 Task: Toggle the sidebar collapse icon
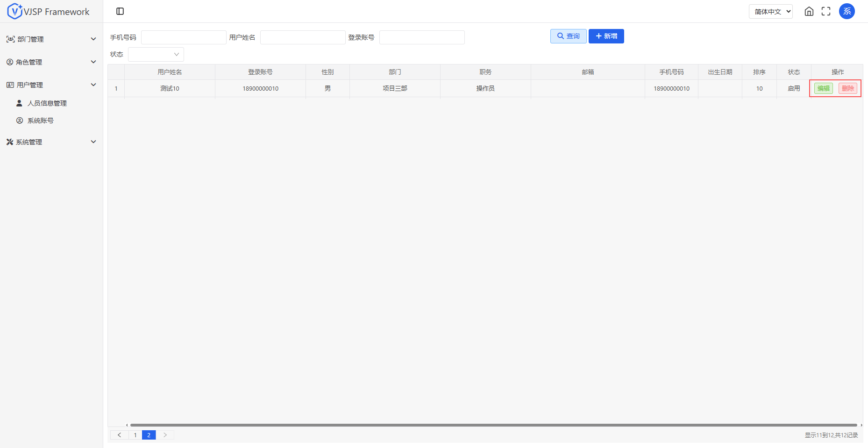coord(120,11)
